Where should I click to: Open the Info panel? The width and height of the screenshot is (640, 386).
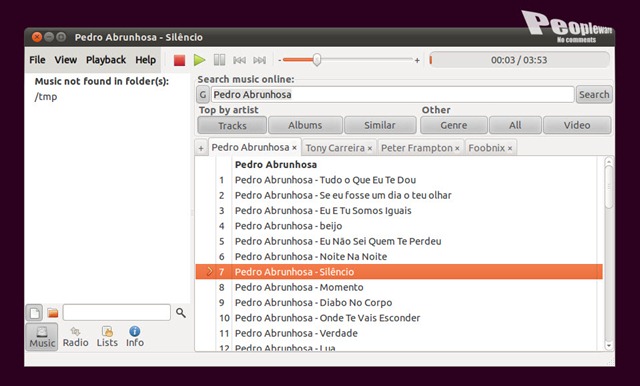(x=135, y=337)
